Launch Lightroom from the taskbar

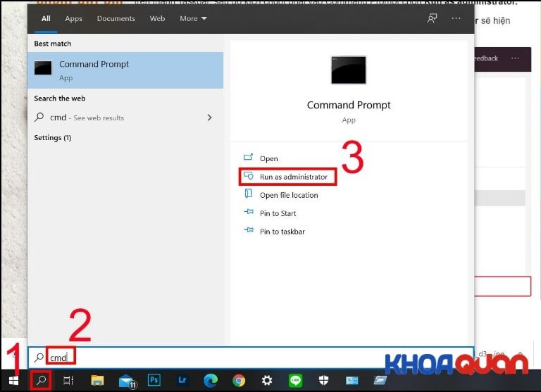182,380
